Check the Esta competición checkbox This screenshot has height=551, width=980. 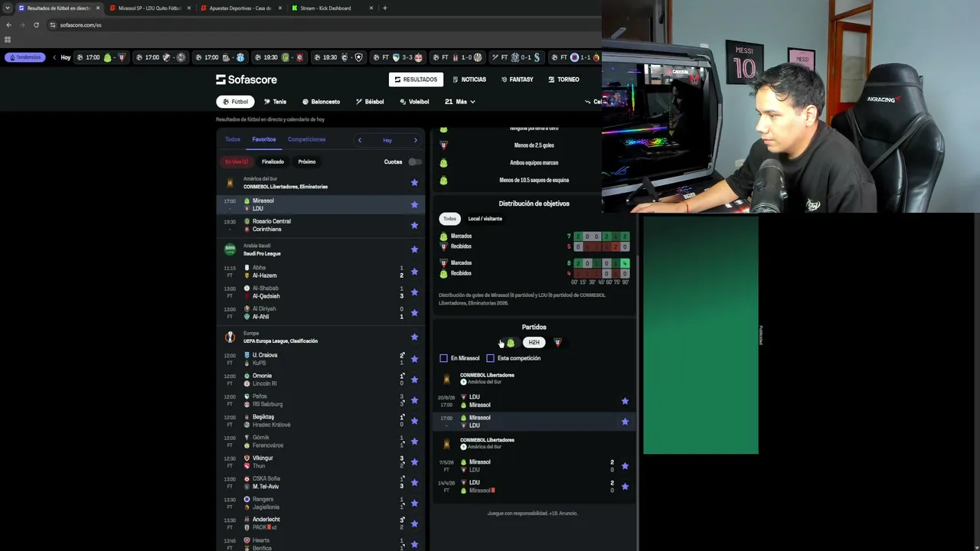490,358
